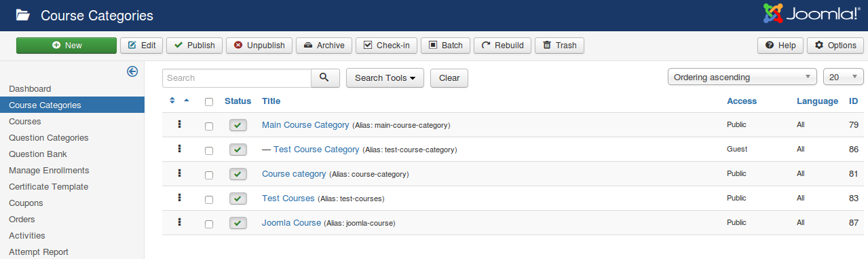Toggle published status of Main Course Category
The width and height of the screenshot is (868, 259).
238,126
